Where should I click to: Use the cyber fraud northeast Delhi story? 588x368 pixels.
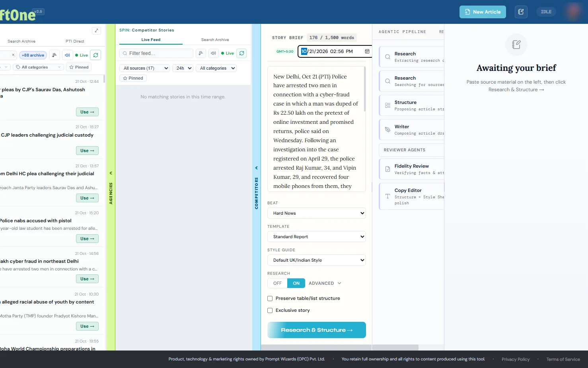[x=87, y=279]
